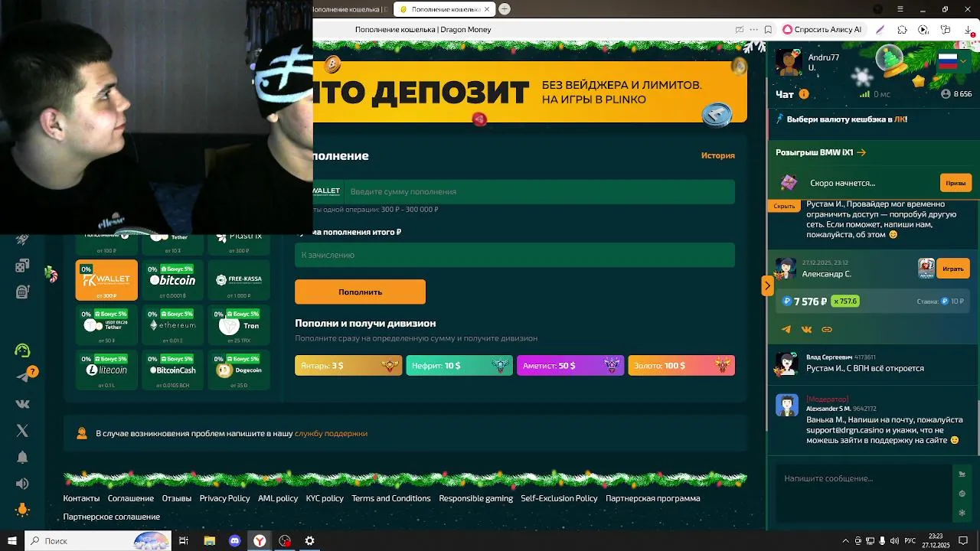Viewport: 980px width, 551px height.
Task: Open Партнерское соглашение footer link
Action: pyautogui.click(x=112, y=517)
